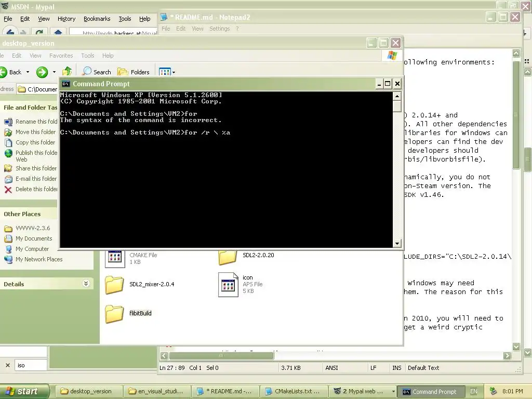Close the Mypal find bar

7,365
